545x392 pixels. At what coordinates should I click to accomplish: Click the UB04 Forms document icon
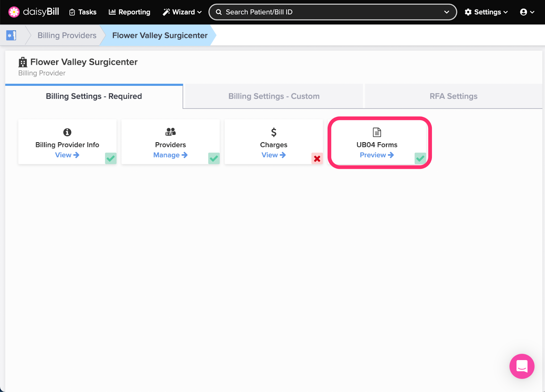pos(377,132)
